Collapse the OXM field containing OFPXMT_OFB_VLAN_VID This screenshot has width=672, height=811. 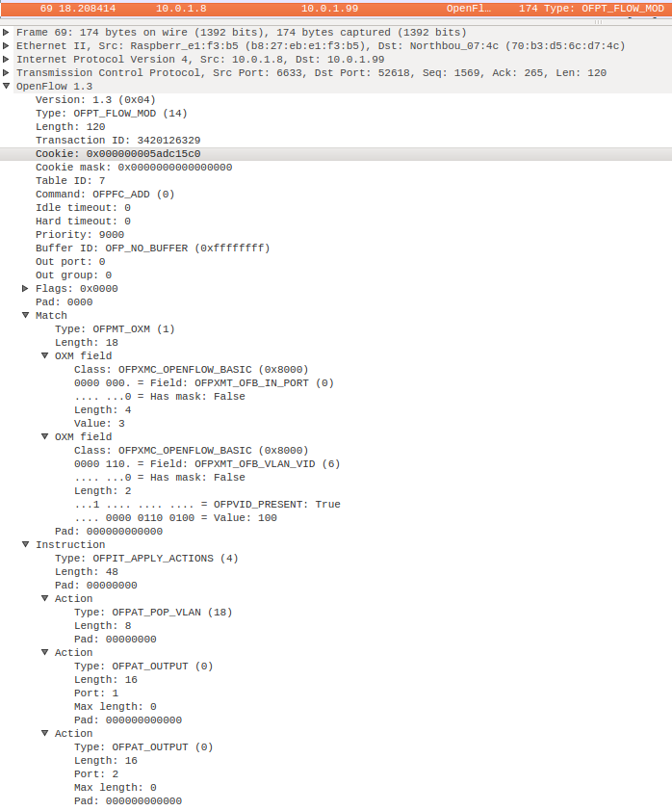pyautogui.click(x=45, y=436)
